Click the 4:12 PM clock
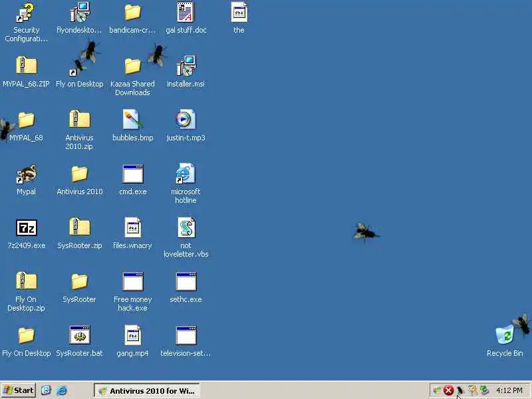 point(509,390)
